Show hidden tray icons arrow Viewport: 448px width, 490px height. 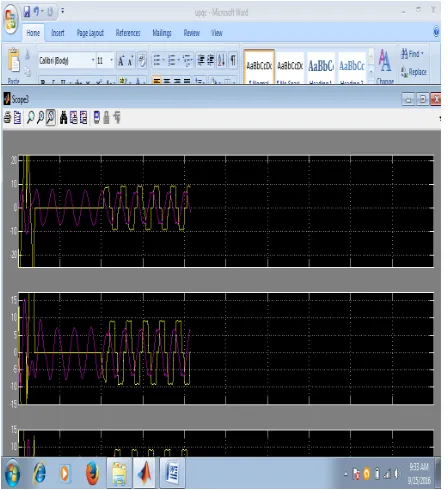(346, 474)
